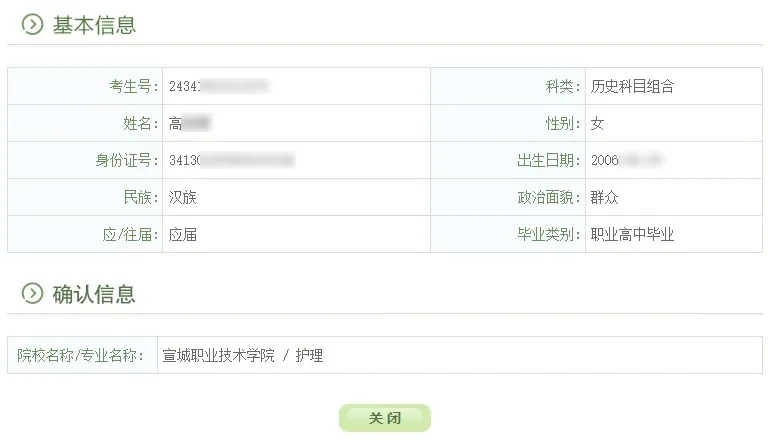Click the 职业高中毕业 graduation type value
The width and height of the screenshot is (768, 448).
pos(632,235)
